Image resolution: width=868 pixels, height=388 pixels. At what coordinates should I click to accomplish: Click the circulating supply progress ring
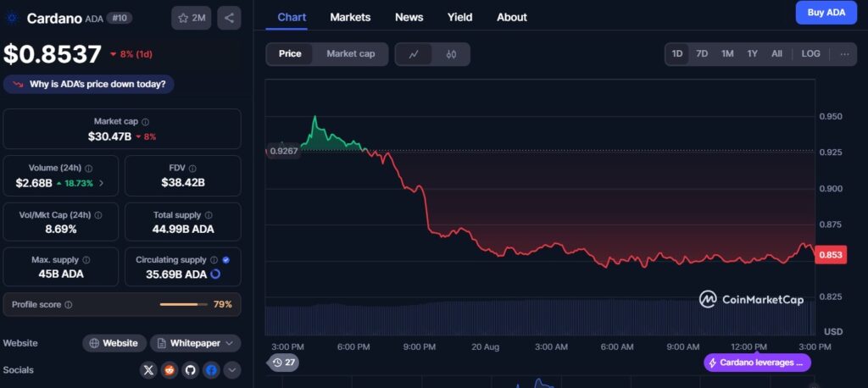pyautogui.click(x=216, y=274)
